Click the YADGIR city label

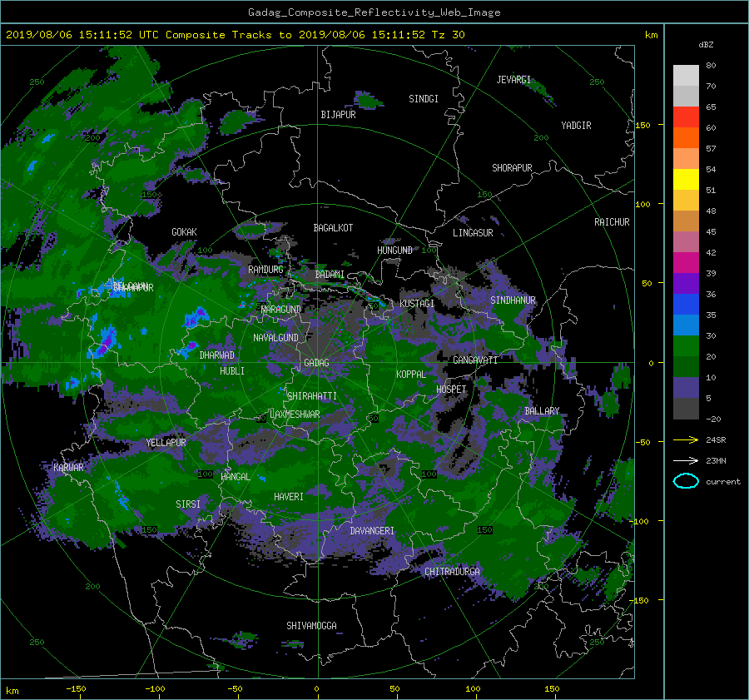click(x=576, y=126)
